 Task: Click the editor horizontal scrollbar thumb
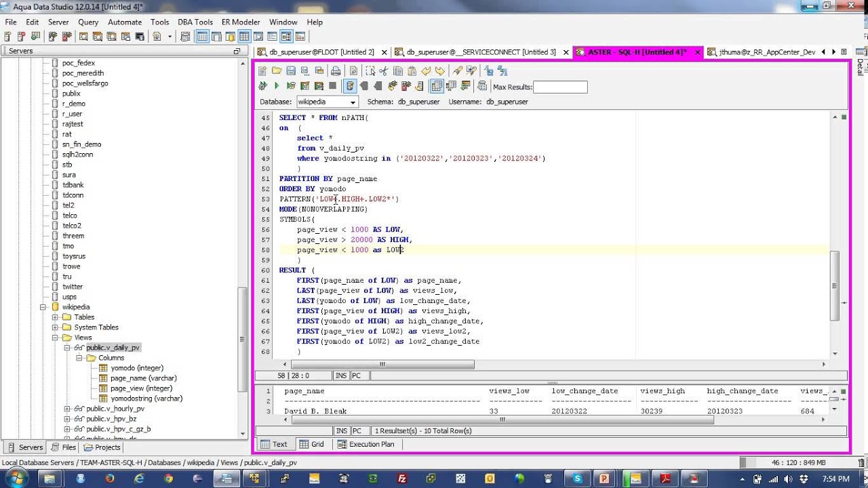382,365
